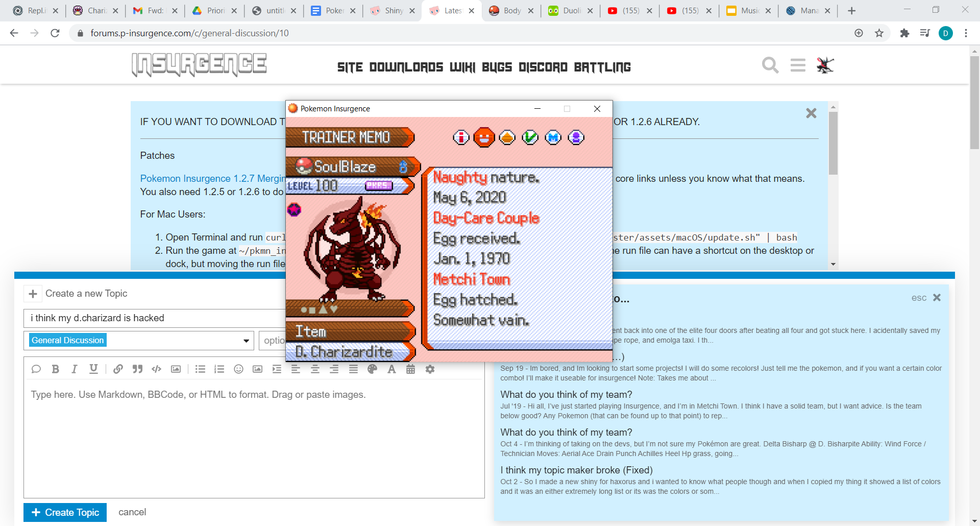Open Chrome's three-dot menu
This screenshot has width=980, height=526.
coord(966,33)
